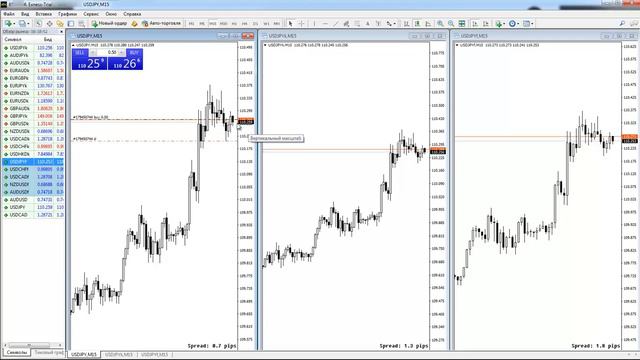The width and height of the screenshot is (640, 360).
Task: Click the zoom out magnifier icon
Action: click(451, 24)
